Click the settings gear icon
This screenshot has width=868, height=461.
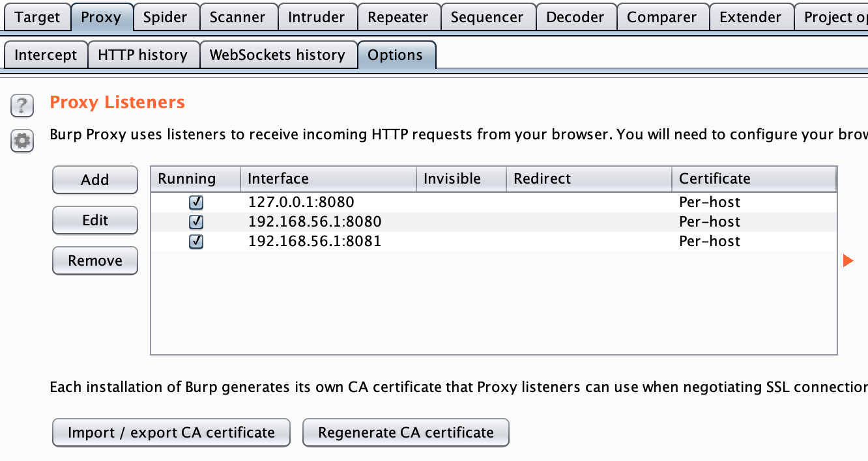click(22, 141)
